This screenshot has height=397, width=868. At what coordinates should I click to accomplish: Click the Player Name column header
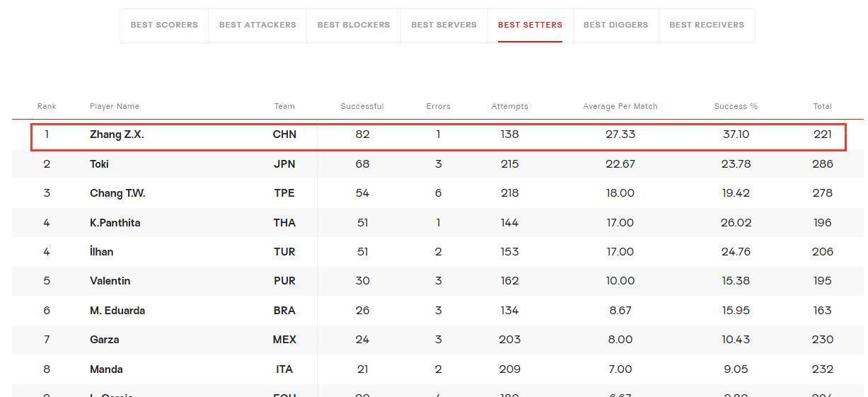point(115,106)
